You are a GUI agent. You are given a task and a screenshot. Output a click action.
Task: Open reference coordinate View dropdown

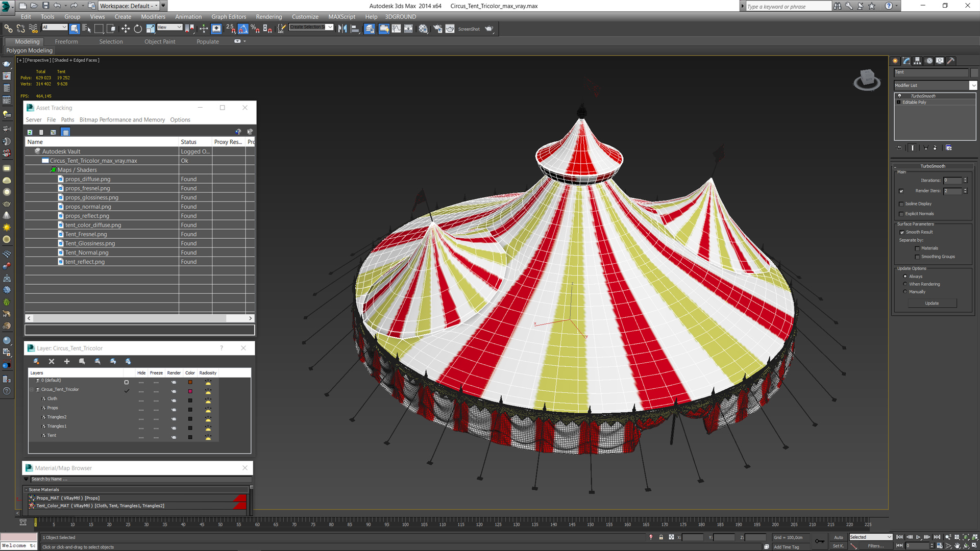pos(169,28)
